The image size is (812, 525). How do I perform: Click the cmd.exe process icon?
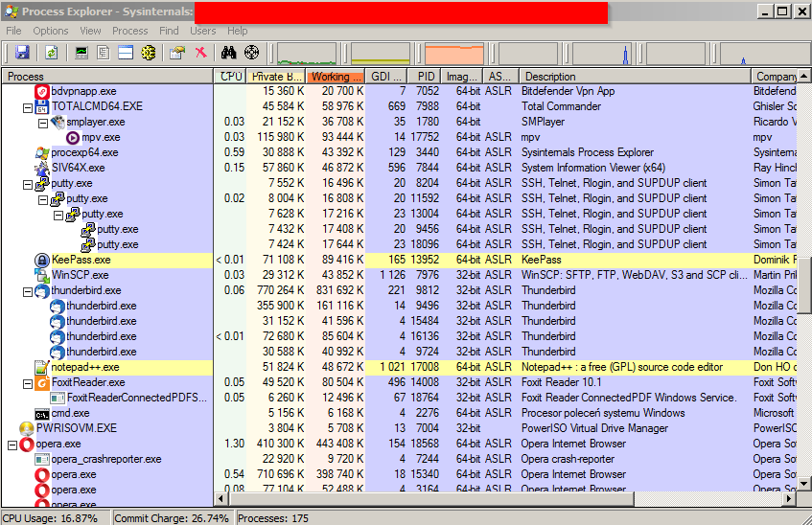tap(42, 414)
